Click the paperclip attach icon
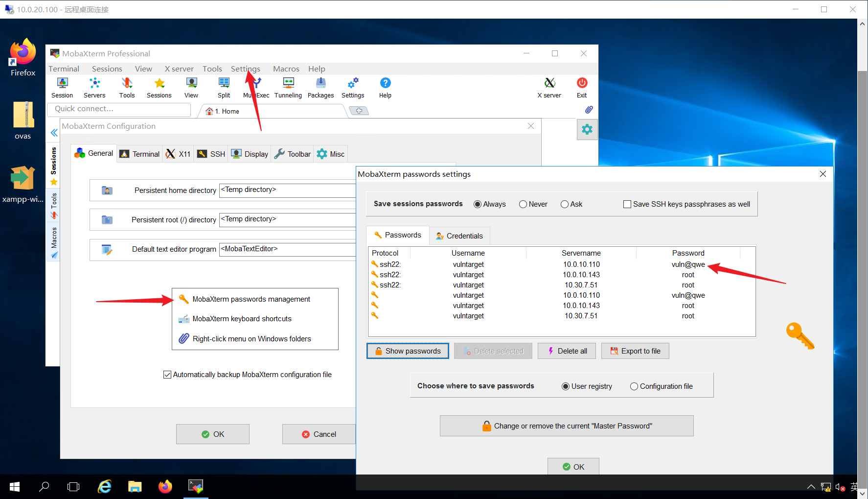The height and width of the screenshot is (499, 868). [x=589, y=110]
